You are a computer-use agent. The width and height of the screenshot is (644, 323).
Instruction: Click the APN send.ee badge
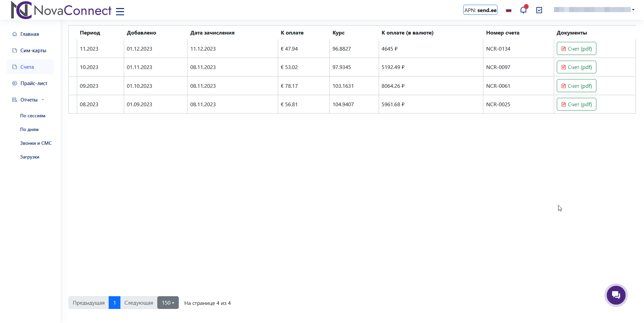pyautogui.click(x=480, y=10)
